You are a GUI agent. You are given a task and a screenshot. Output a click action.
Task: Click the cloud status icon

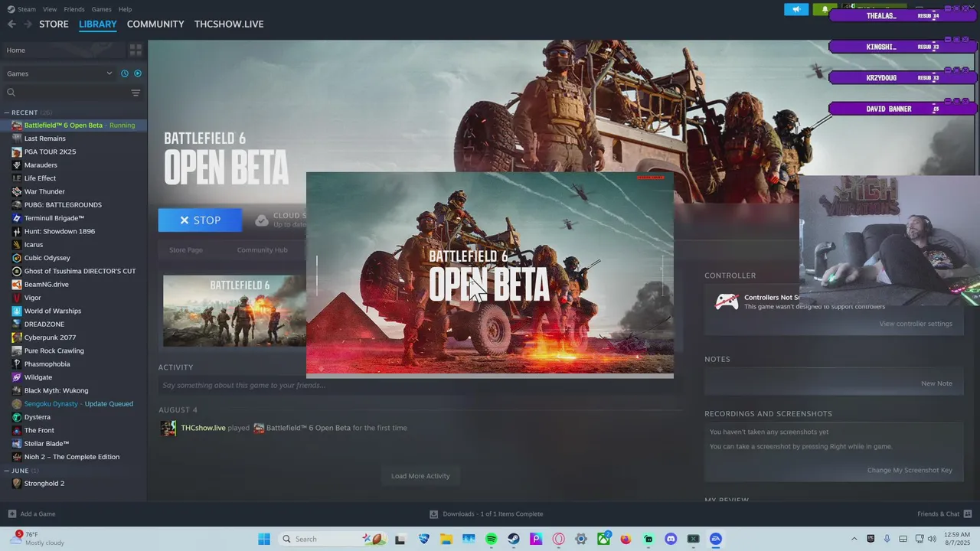pyautogui.click(x=262, y=220)
